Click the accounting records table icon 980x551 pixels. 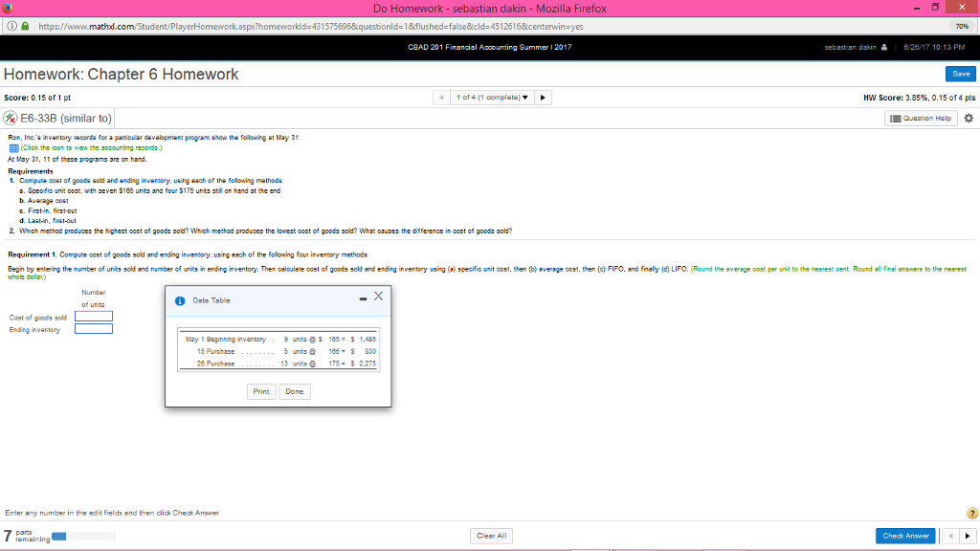coord(13,148)
